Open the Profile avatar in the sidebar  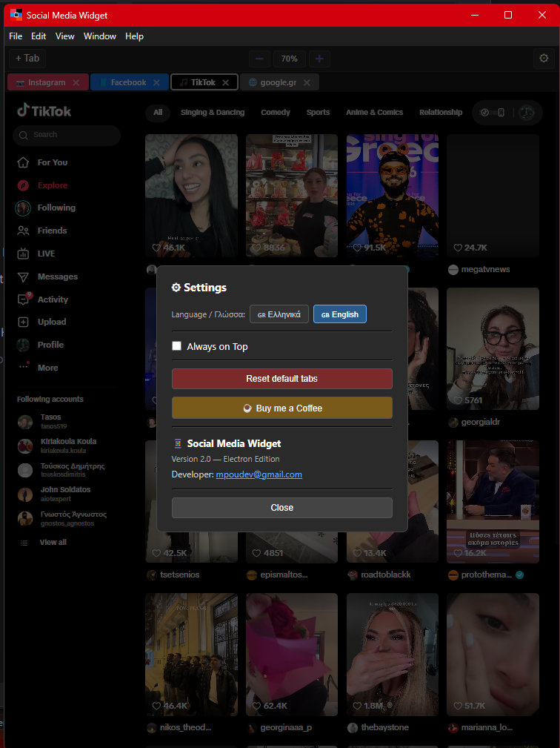pos(23,345)
